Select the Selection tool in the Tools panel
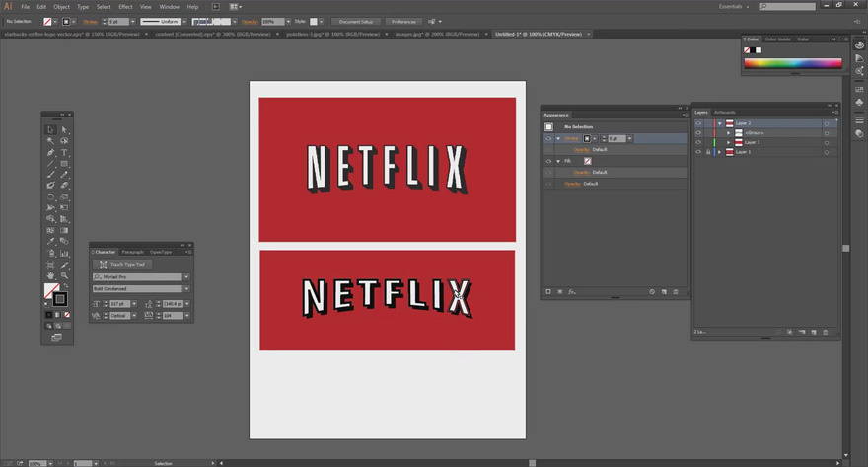The image size is (868, 467). coord(50,129)
